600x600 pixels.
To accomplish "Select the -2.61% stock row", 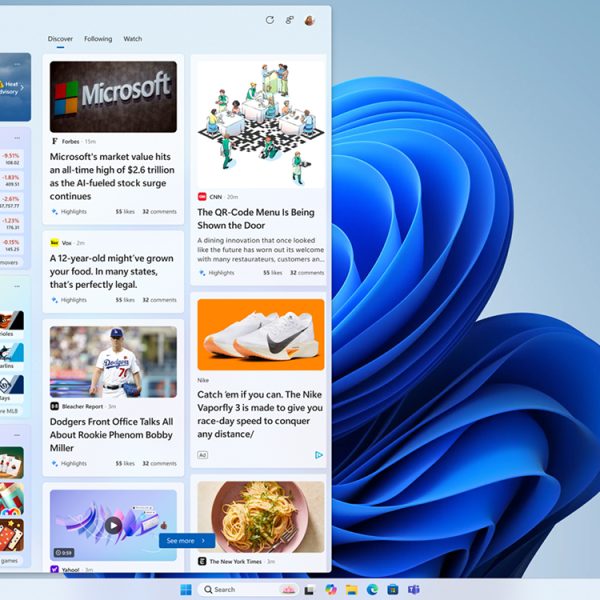I will point(11,202).
